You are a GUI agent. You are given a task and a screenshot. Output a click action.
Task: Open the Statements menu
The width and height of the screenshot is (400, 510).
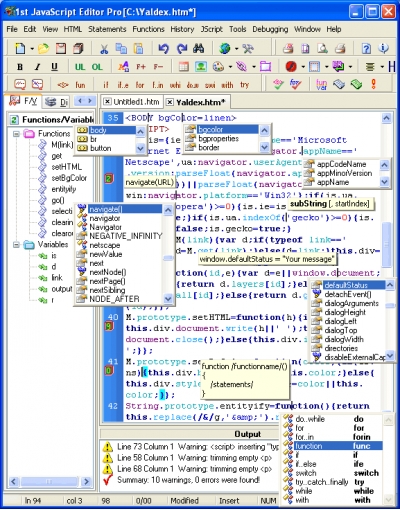pos(107,29)
